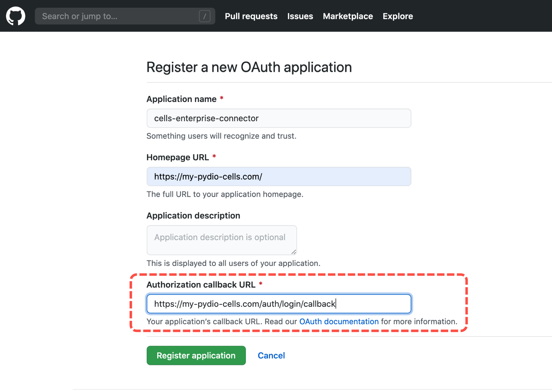Open the OAuth documentation link
The width and height of the screenshot is (552, 392).
(x=339, y=321)
